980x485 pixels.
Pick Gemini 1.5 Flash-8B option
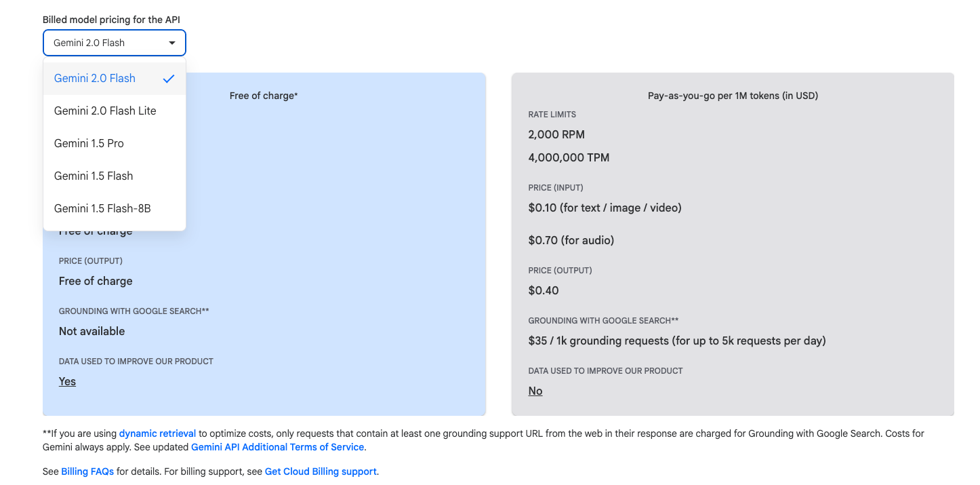(x=102, y=208)
